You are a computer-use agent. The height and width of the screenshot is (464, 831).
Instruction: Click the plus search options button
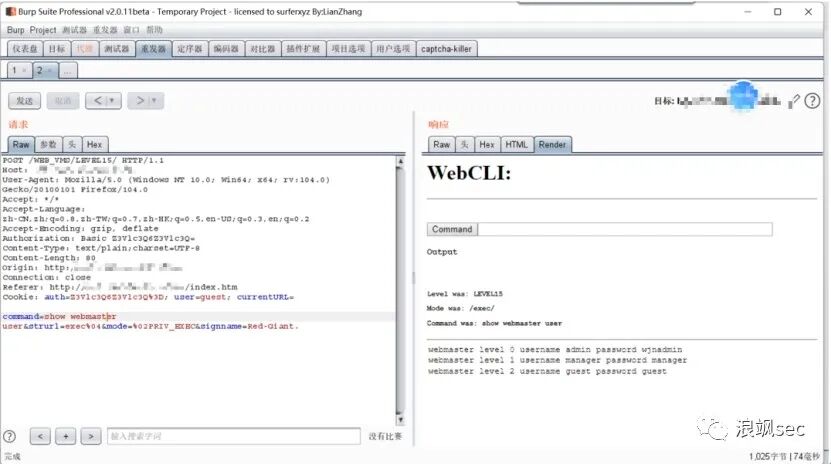pos(66,436)
